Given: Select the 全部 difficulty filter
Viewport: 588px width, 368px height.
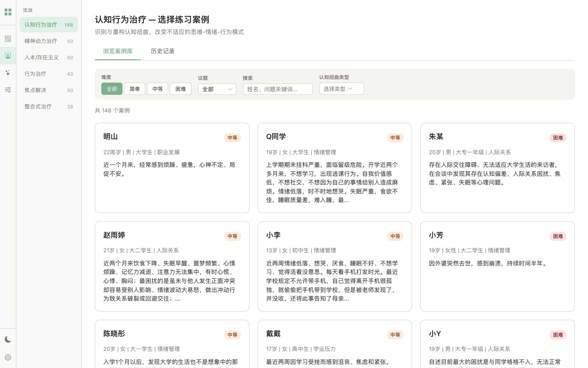Looking at the screenshot, I should (x=112, y=89).
